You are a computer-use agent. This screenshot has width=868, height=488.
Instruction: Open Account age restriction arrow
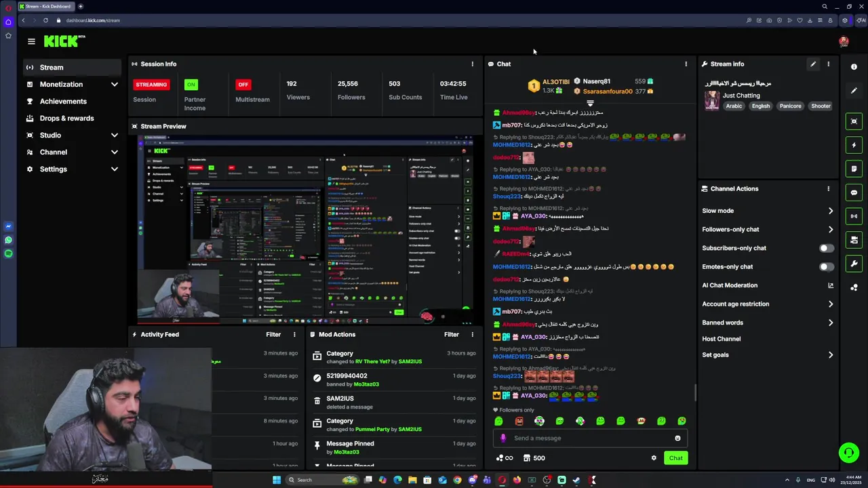(831, 304)
